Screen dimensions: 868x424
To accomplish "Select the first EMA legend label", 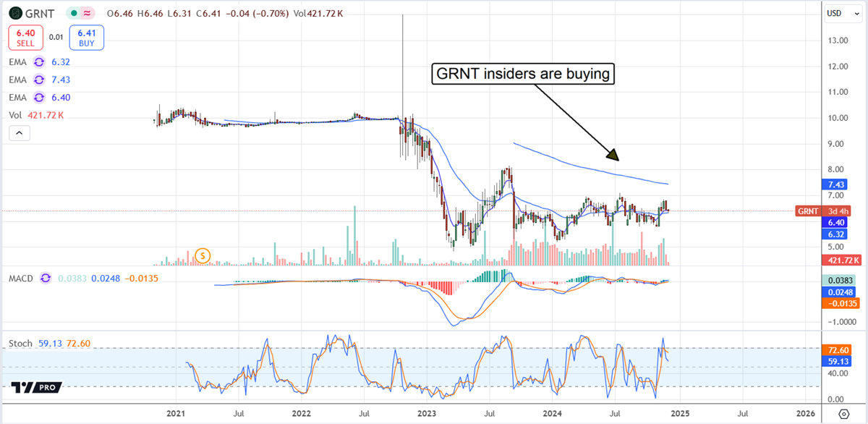I will [19, 62].
